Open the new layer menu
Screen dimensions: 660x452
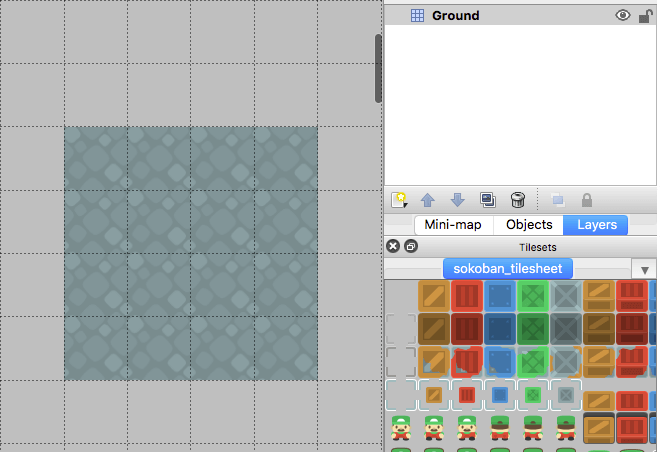(x=399, y=200)
